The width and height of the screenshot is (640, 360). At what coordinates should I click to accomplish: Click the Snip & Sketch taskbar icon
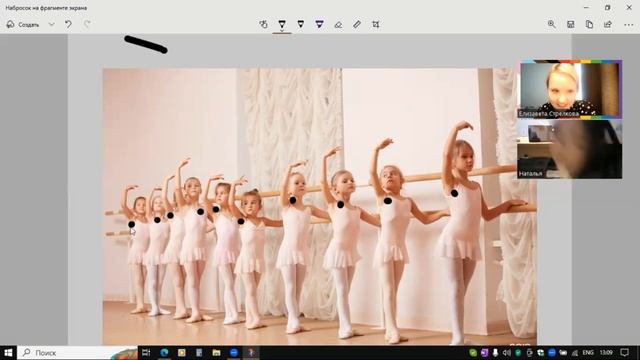[x=251, y=353]
